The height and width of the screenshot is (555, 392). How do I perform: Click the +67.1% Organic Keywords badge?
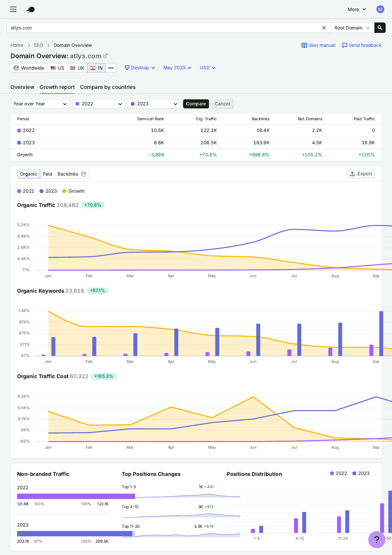point(97,290)
